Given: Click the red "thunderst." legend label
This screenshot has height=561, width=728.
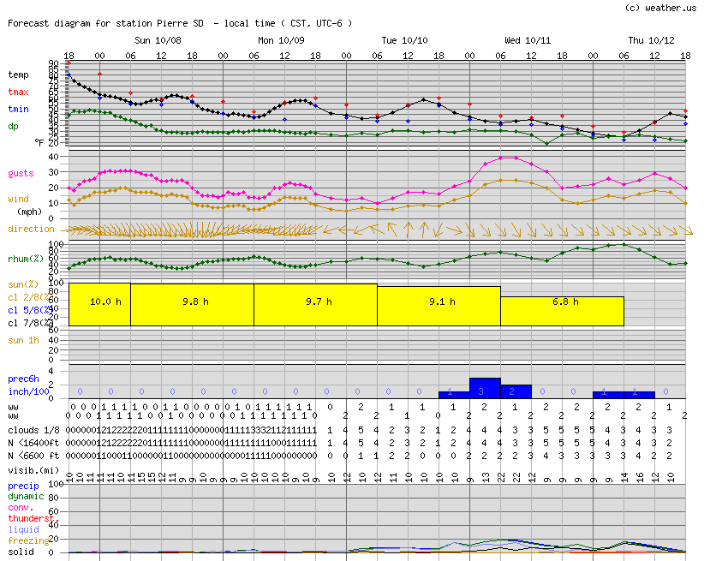Looking at the screenshot, I should pyautogui.click(x=31, y=519).
